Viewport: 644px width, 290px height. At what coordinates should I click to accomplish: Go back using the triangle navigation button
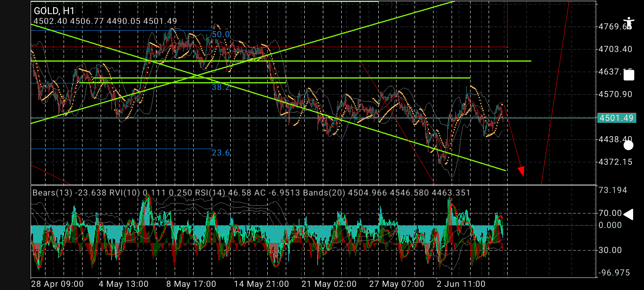[628, 215]
